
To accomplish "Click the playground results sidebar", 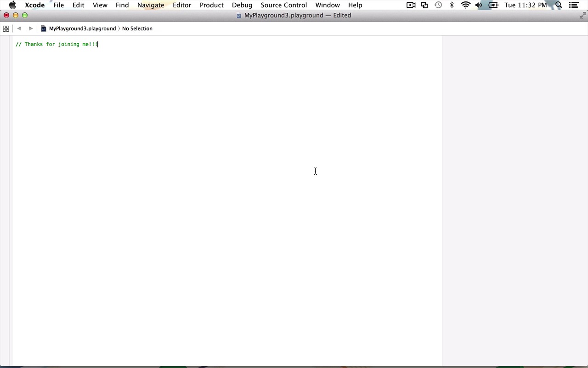I will [515, 201].
